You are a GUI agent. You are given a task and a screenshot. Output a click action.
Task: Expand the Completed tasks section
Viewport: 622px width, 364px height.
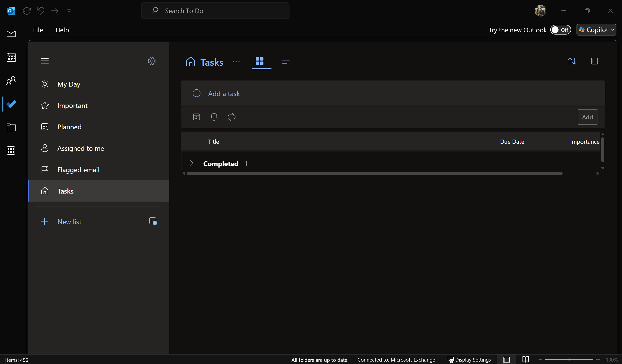coord(192,163)
